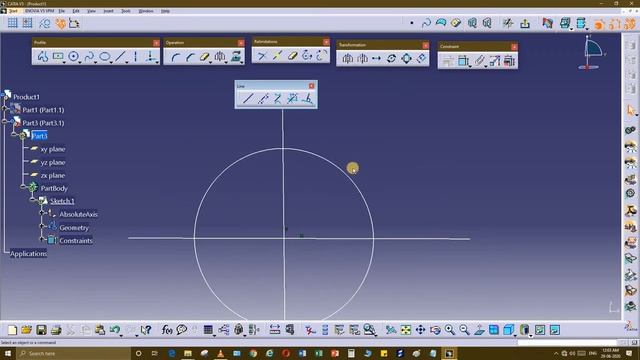Open the Edit menu

tap(76, 11)
